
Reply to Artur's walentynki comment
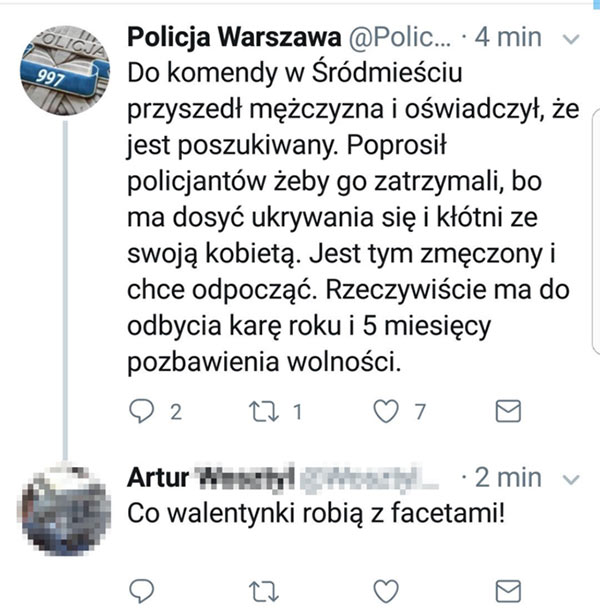(x=145, y=588)
